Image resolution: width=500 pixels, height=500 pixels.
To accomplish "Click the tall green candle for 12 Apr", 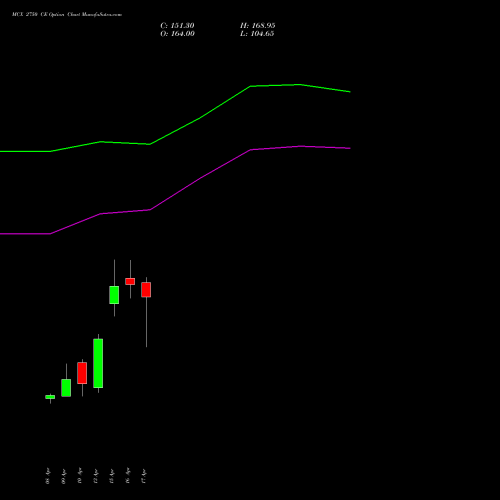I will point(98,363).
